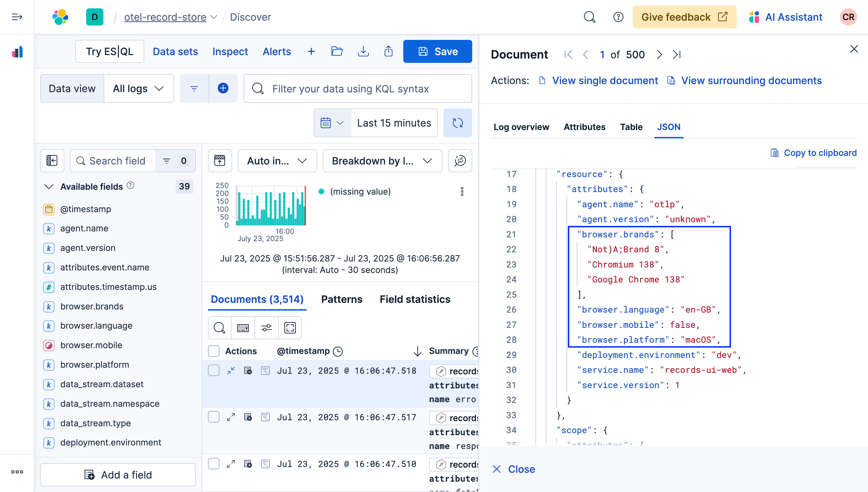This screenshot has height=492, width=868.
Task: Click View surrounding documents link
Action: pyautogui.click(x=751, y=80)
